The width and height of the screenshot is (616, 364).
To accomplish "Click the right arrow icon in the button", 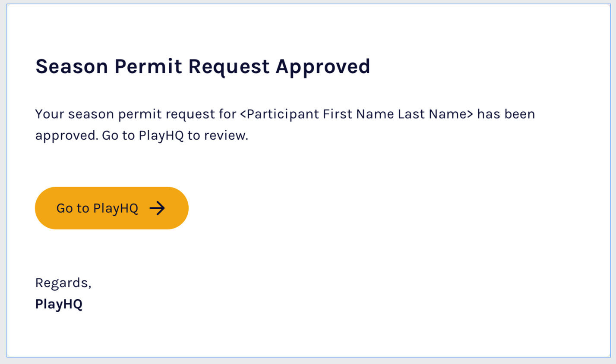I will [x=157, y=208].
